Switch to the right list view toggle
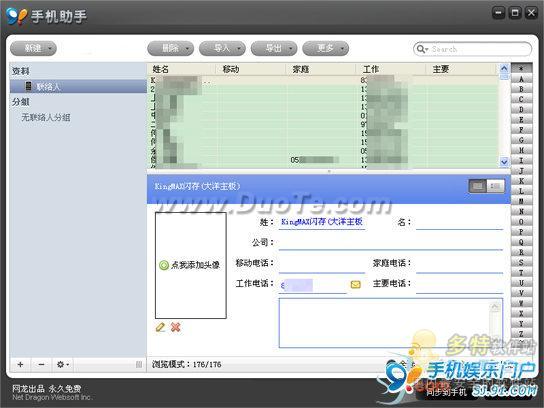Image resolution: width=544 pixels, height=408 pixels. pos(495,186)
